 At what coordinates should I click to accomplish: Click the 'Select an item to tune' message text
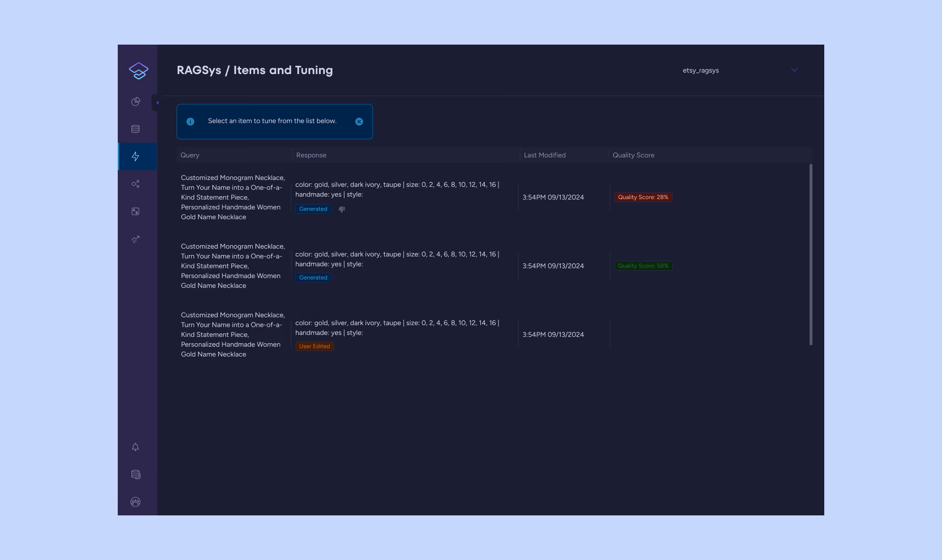[x=272, y=121]
